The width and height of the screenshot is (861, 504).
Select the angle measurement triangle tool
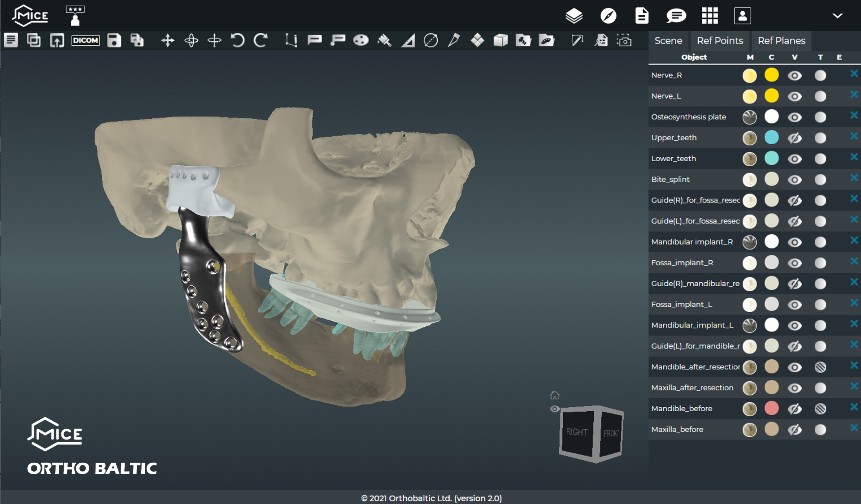point(408,40)
